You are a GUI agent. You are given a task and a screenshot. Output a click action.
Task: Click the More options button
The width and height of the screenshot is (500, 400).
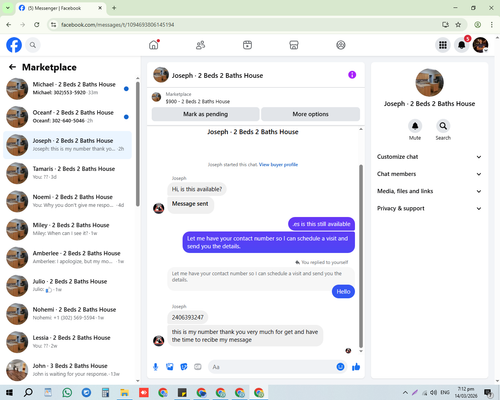310,114
